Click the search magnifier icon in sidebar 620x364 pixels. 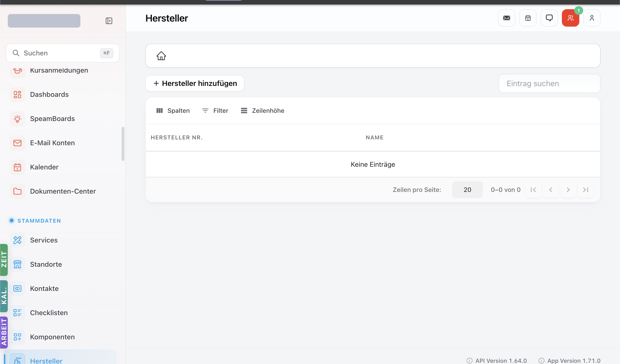pyautogui.click(x=16, y=53)
